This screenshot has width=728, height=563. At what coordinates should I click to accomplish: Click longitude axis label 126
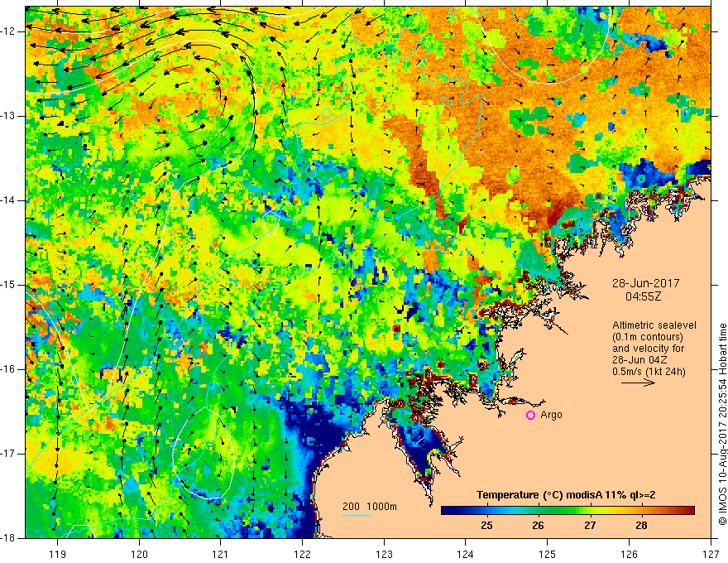[629, 554]
